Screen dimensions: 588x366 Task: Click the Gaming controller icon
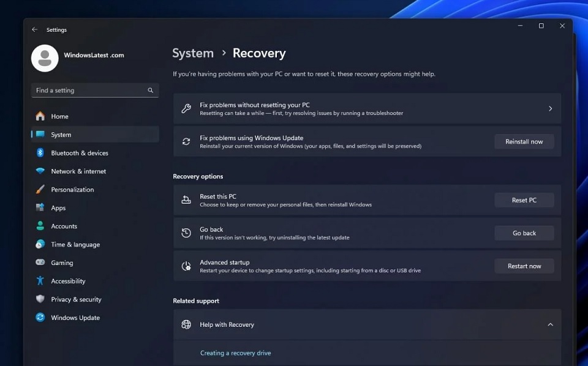point(40,262)
